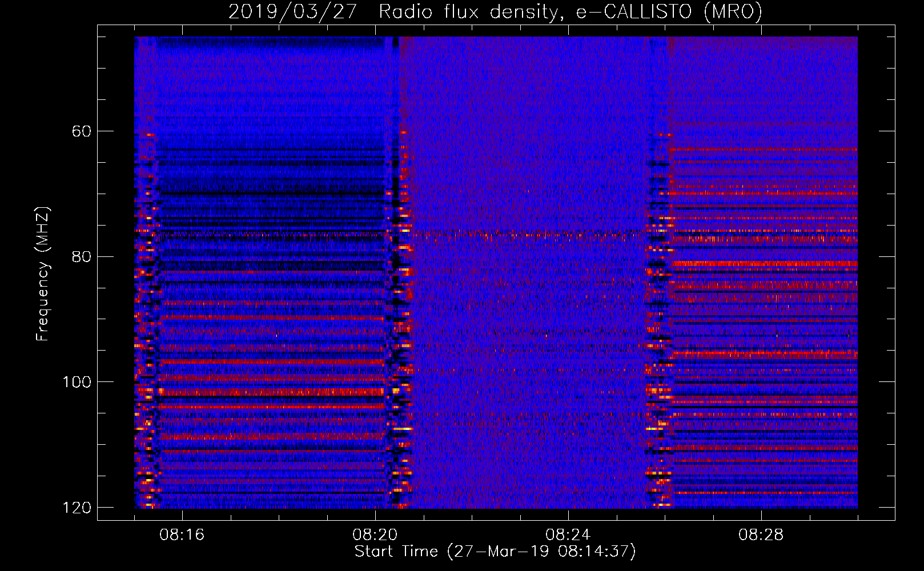Click the 08:16 time axis label
The image size is (924, 571).
(182, 535)
